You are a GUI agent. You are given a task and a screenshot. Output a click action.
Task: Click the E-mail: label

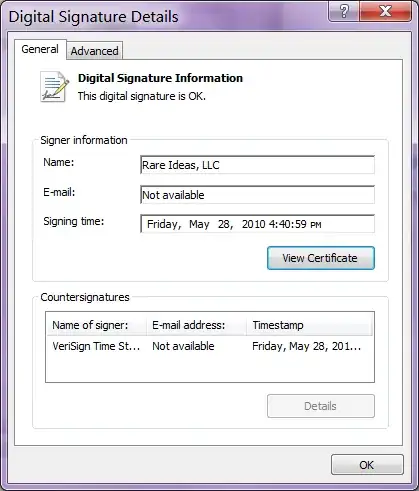tap(59, 192)
